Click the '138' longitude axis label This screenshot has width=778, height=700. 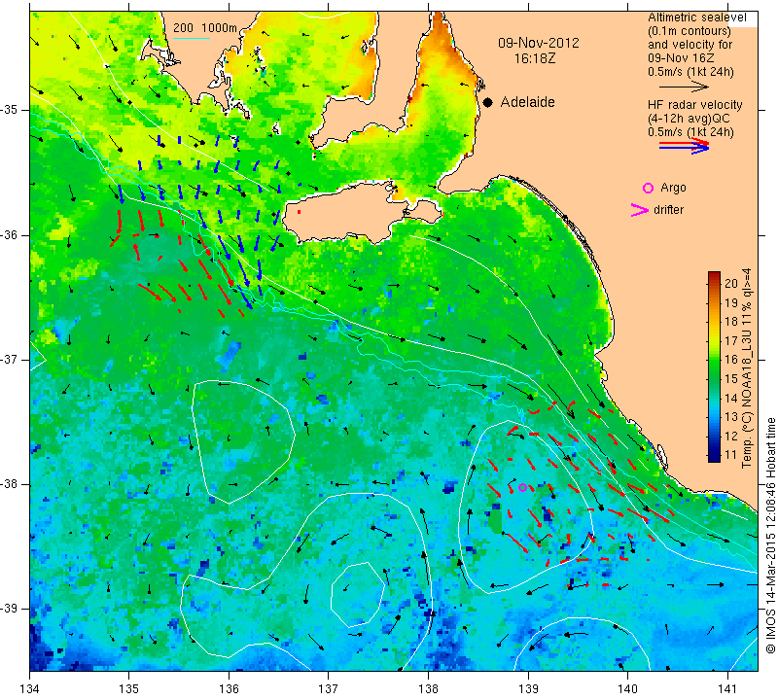(x=428, y=688)
